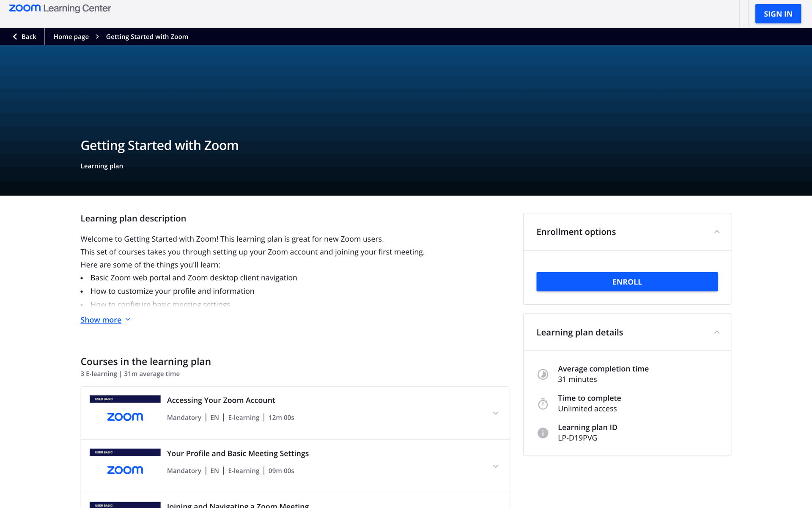Click the Time to complete stopwatch icon
This screenshot has width=812, height=508.
[x=543, y=403]
